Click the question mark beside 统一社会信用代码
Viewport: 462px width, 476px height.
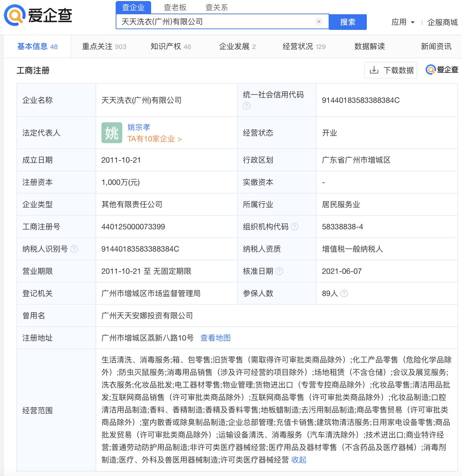[247, 106]
